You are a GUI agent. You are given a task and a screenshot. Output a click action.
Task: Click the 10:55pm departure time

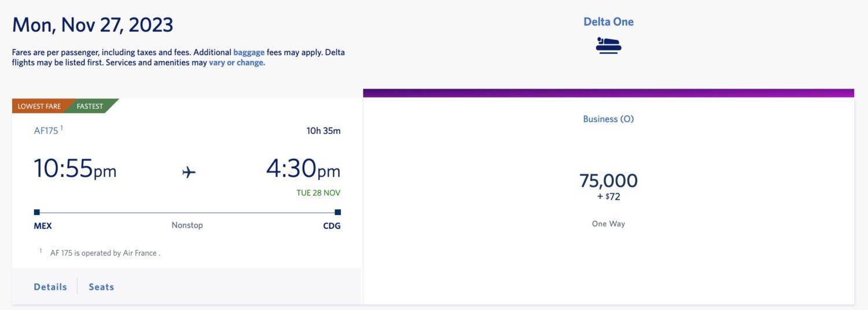click(x=75, y=169)
